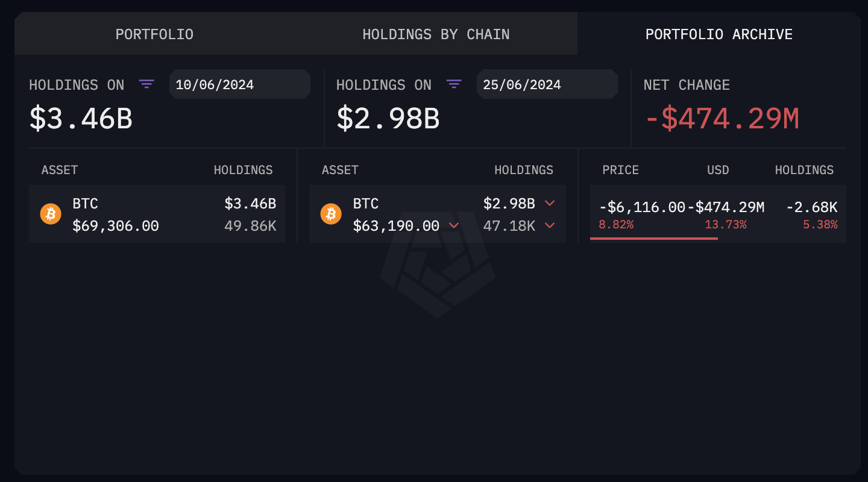
Task: Click the -$474.29M net change value
Action: (x=722, y=119)
